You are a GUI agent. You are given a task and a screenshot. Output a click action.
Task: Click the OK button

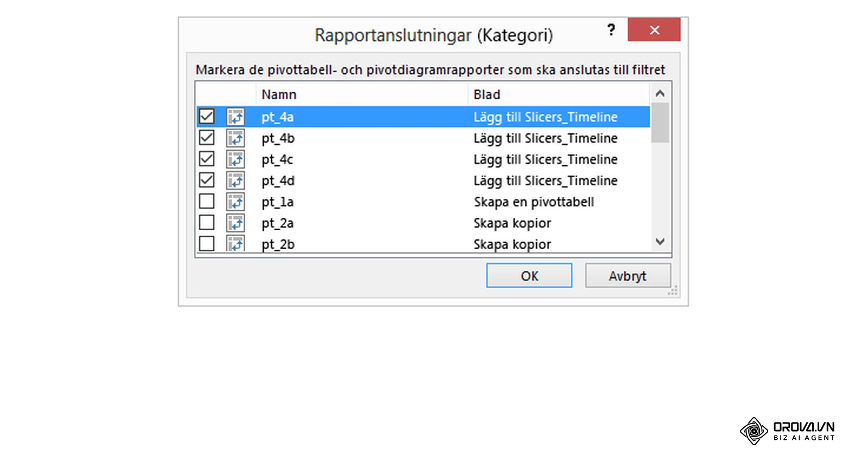tap(529, 276)
